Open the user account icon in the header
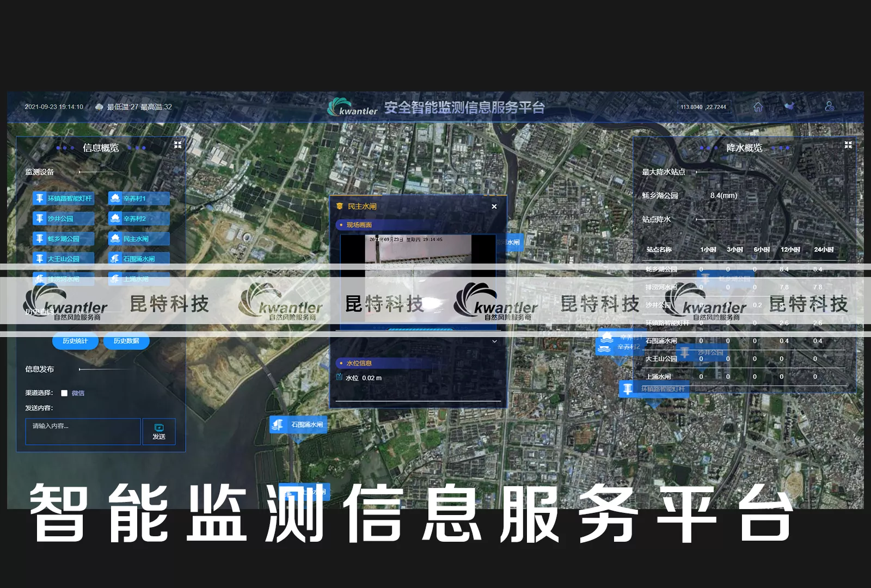 829,106
